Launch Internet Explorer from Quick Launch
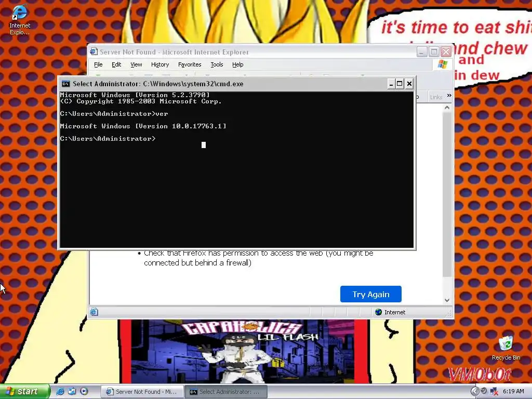This screenshot has height=399, width=532. [60, 391]
